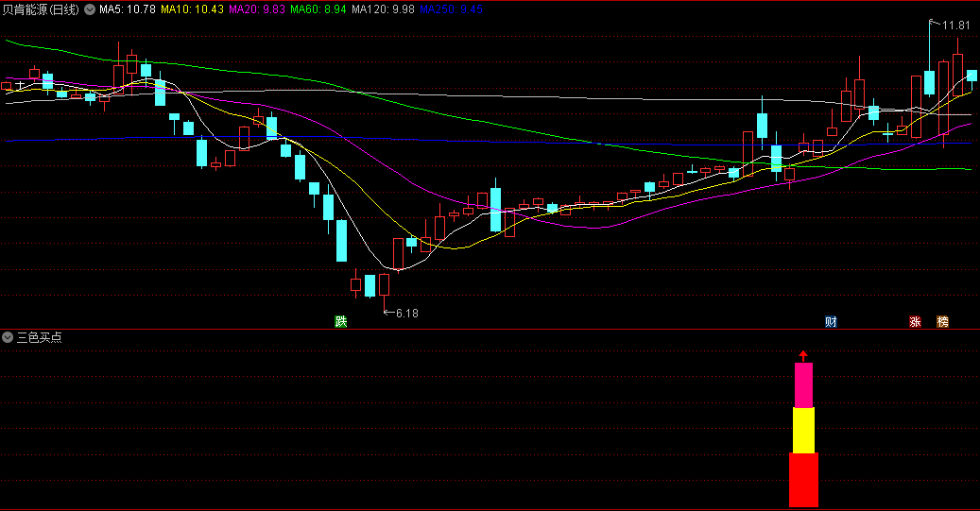
Task: Click the last cyan candlestick on chart
Action: pos(971,76)
